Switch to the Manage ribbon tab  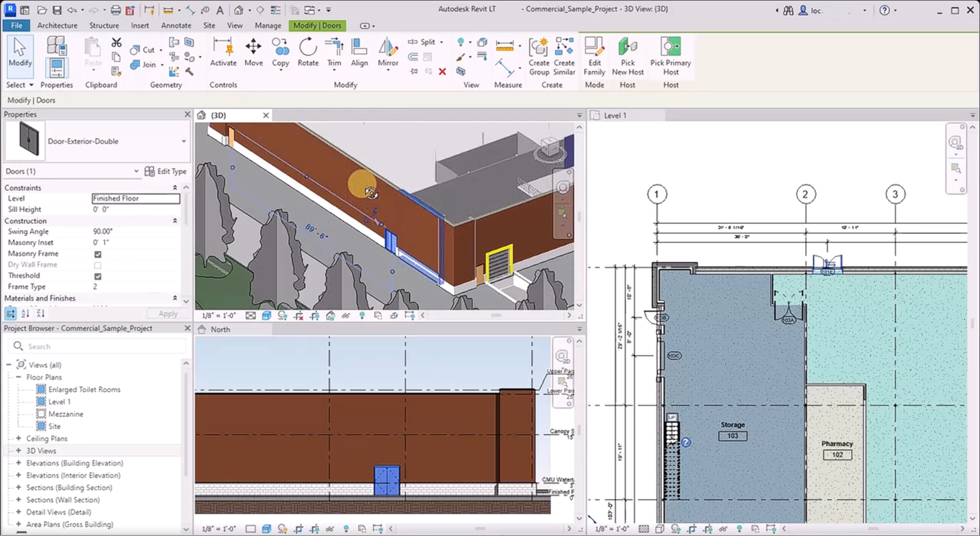pos(268,26)
